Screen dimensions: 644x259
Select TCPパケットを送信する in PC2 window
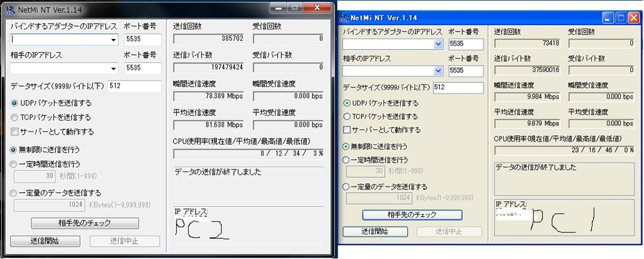pos(51,118)
